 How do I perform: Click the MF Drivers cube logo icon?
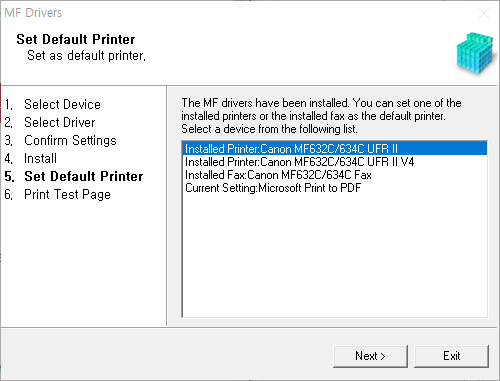tap(475, 53)
